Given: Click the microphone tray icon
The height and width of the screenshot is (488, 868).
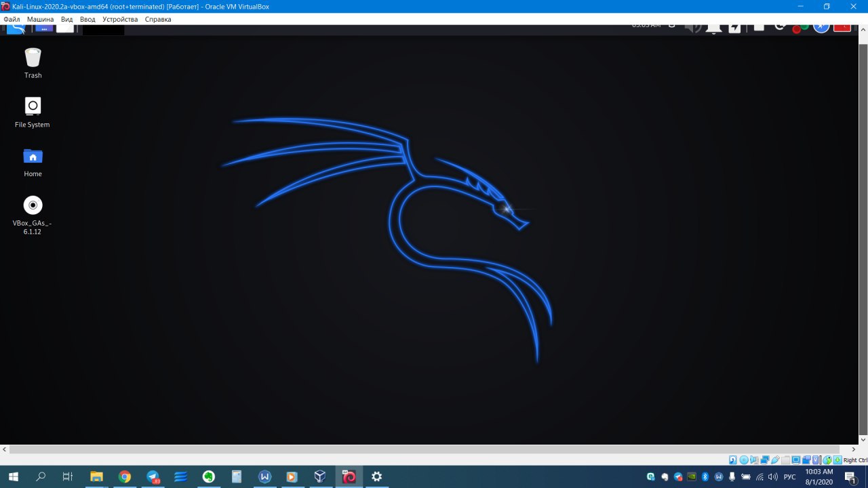Looking at the screenshot, I should pyautogui.click(x=732, y=476).
